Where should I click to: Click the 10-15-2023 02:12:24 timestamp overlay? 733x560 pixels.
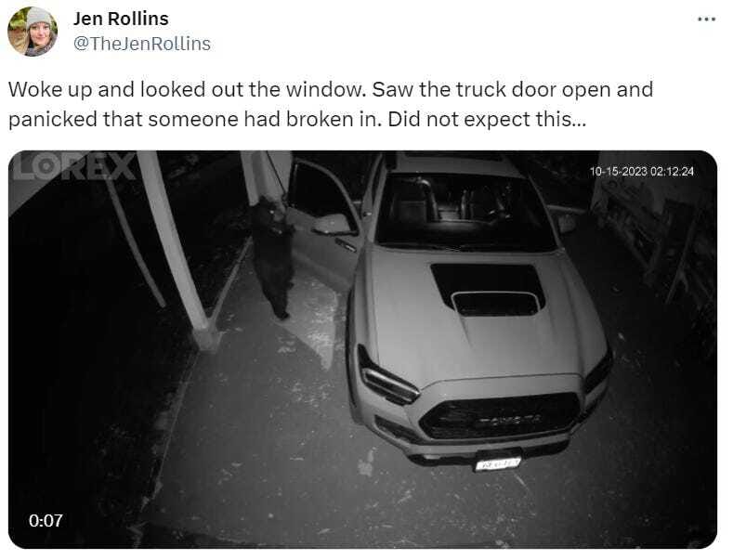(x=641, y=172)
